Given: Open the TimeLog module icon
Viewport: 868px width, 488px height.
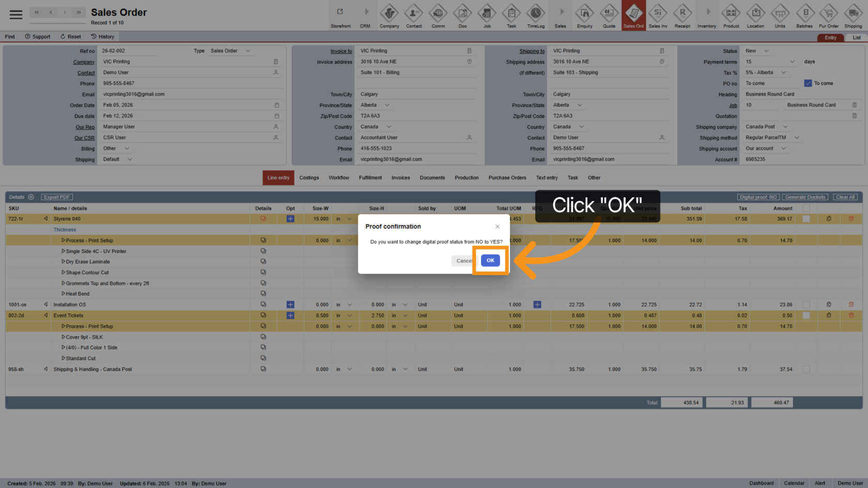Looking at the screenshot, I should 535,16.
